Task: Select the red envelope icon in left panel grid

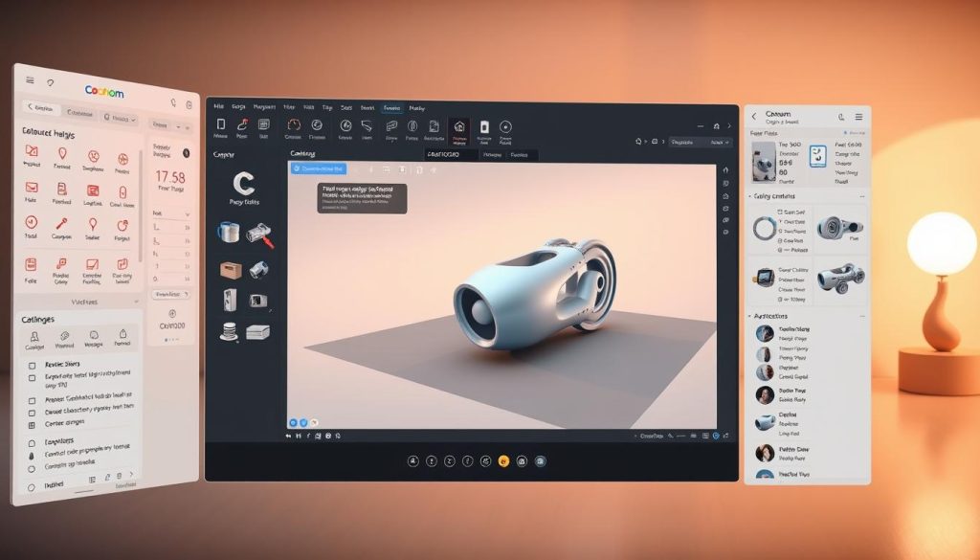Action: click(32, 188)
